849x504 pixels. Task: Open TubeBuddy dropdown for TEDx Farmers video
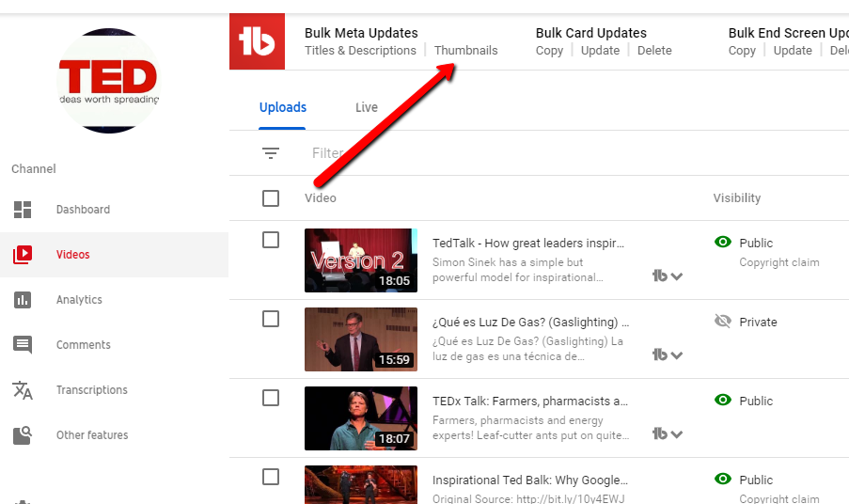coord(667,433)
